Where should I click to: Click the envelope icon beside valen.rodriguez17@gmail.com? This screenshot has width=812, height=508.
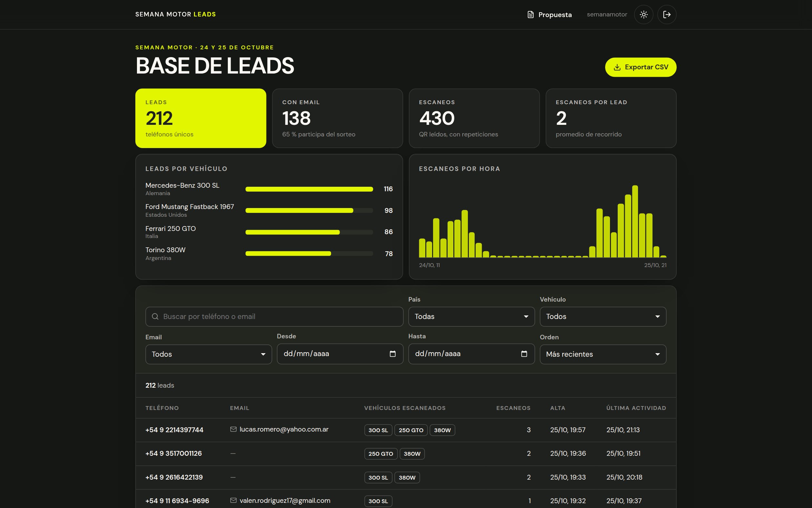click(233, 500)
